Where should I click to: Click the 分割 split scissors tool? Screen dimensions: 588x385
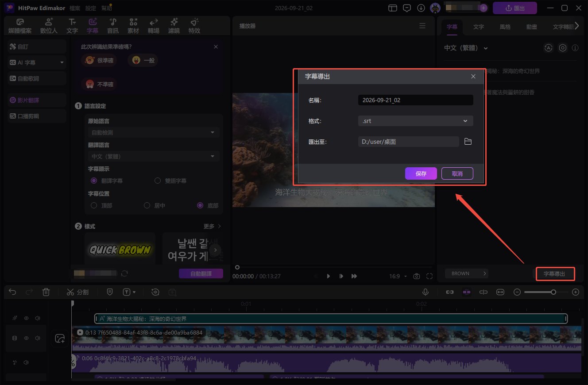(x=77, y=292)
